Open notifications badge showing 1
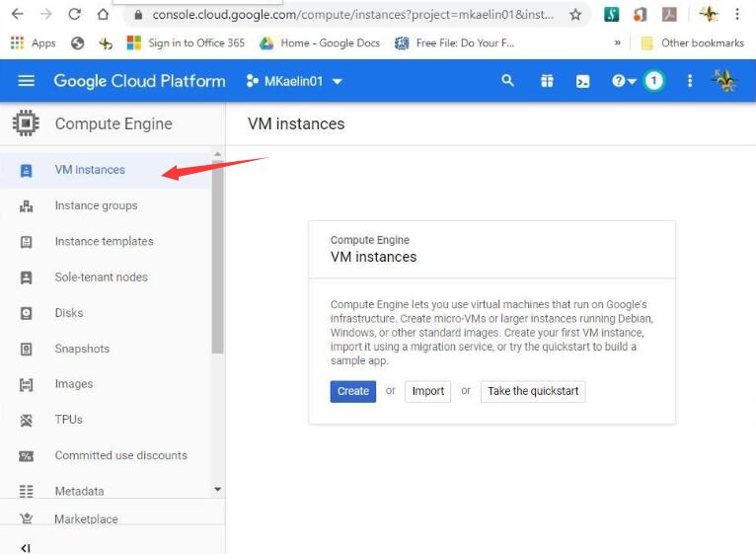Image resolution: width=756 pixels, height=554 pixels. click(x=653, y=81)
